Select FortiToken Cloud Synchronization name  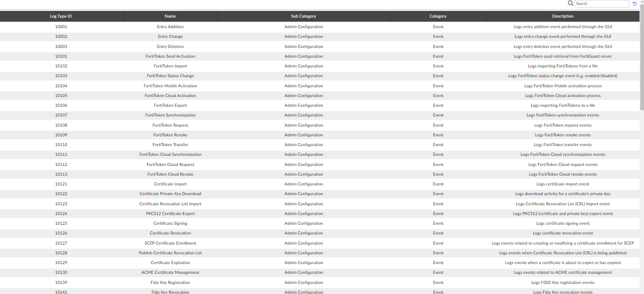pyautogui.click(x=170, y=154)
